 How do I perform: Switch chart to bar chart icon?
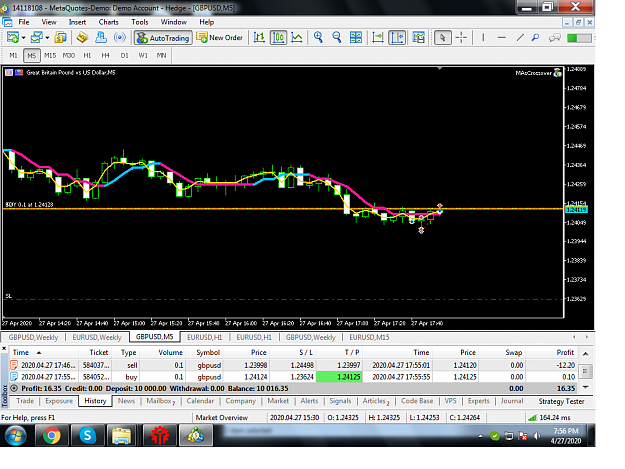tap(259, 38)
